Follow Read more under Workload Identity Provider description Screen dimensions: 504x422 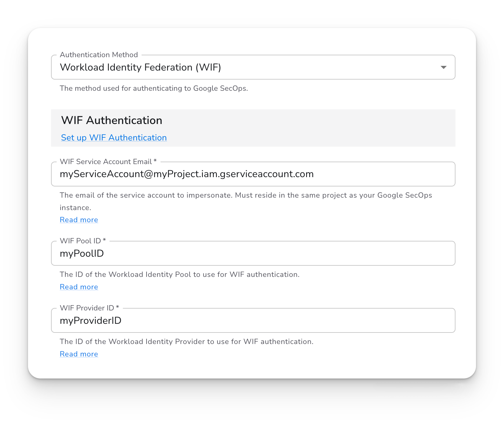[79, 354]
